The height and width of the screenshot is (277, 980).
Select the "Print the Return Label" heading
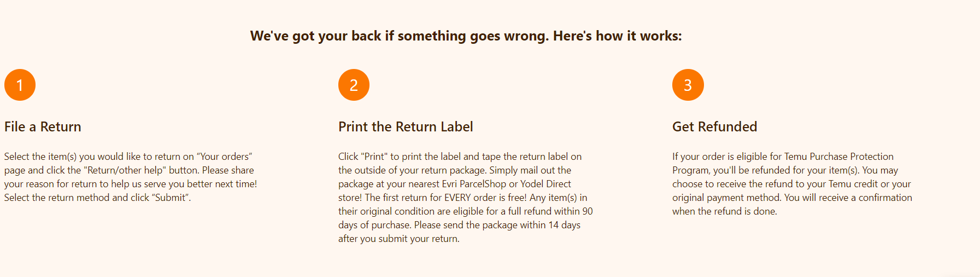[x=406, y=126]
